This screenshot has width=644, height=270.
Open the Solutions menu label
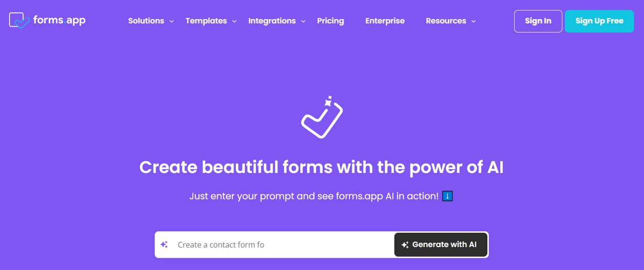[146, 21]
